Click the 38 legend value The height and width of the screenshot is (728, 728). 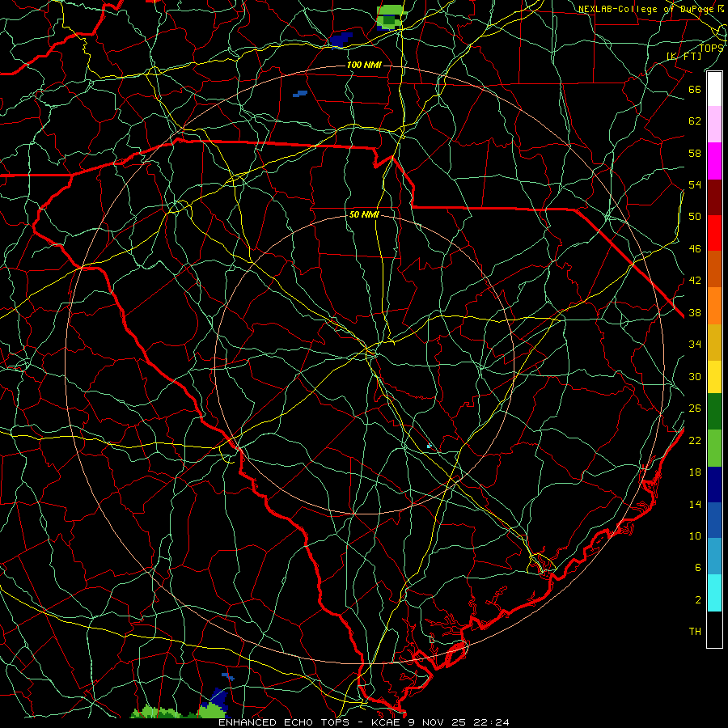pyautogui.click(x=695, y=312)
